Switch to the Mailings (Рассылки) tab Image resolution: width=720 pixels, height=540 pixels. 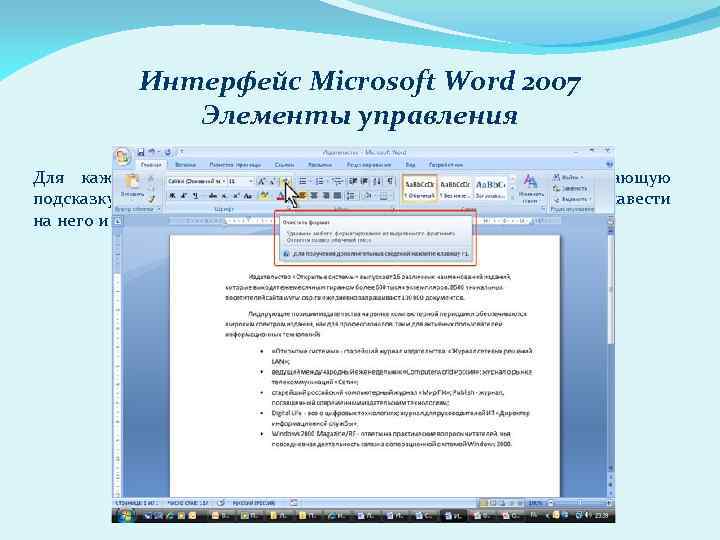point(320,164)
